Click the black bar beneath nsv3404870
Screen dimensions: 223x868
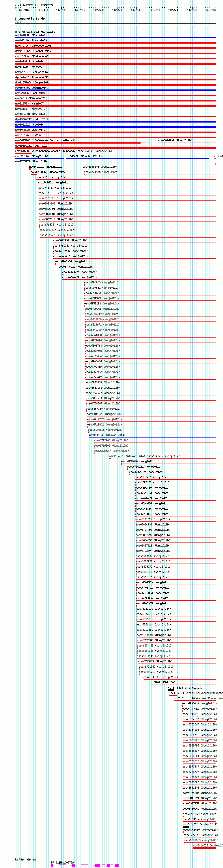coord(186,827)
